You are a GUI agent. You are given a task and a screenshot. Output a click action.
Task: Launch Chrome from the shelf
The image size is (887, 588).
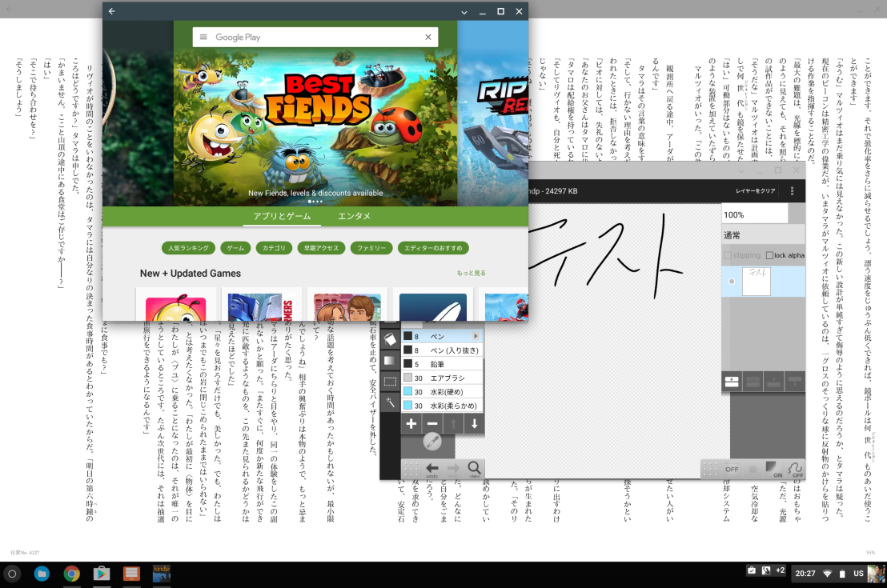pyautogui.click(x=71, y=574)
